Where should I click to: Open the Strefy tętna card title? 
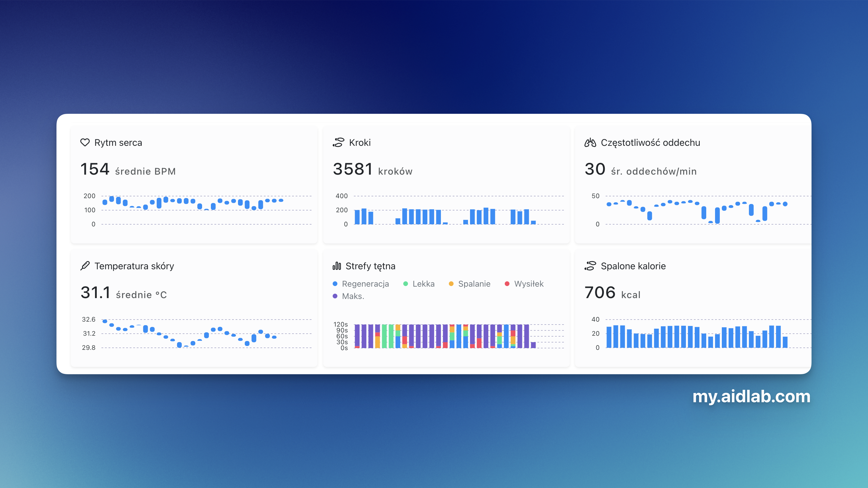(370, 266)
